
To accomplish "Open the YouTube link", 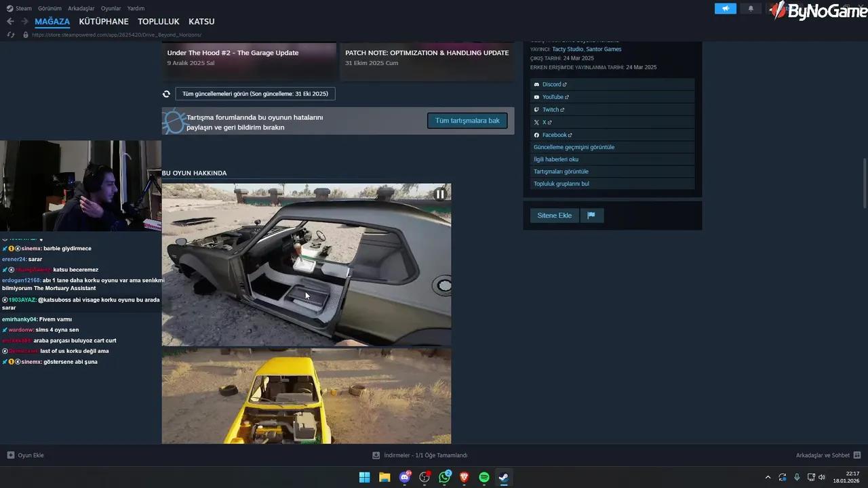I will click(612, 97).
